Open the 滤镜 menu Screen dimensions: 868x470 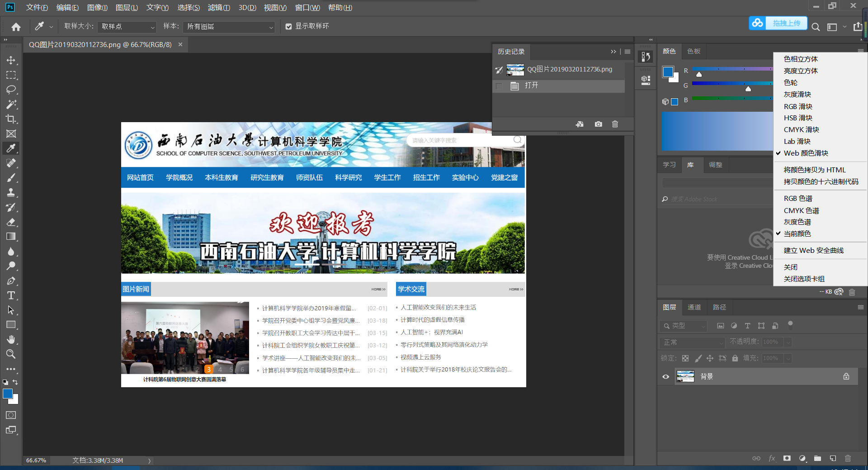click(x=219, y=7)
